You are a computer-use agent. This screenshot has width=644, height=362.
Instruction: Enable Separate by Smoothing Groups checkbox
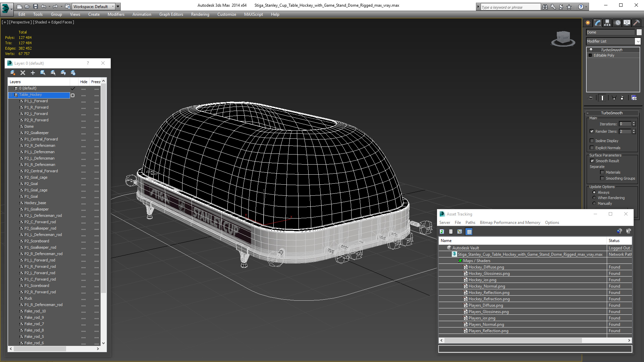602,178
